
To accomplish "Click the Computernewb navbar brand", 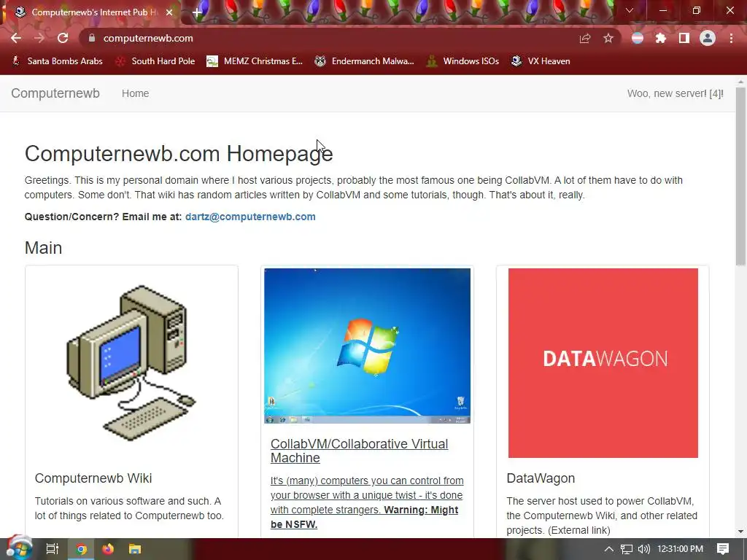I will [55, 93].
